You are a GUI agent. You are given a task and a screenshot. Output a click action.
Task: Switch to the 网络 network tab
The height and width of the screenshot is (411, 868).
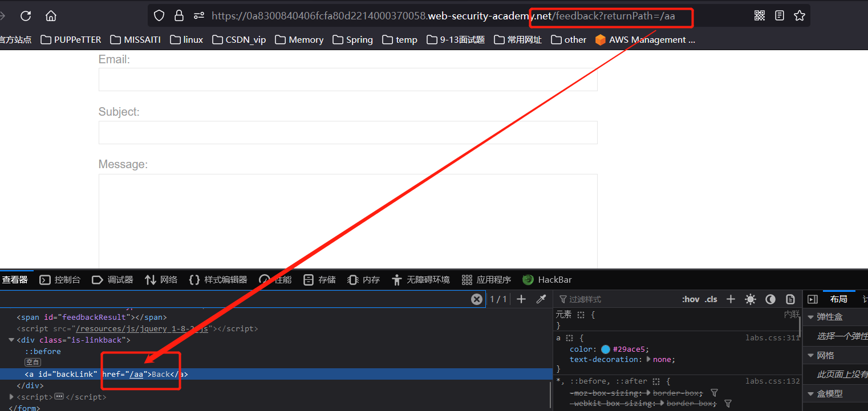[x=161, y=280]
